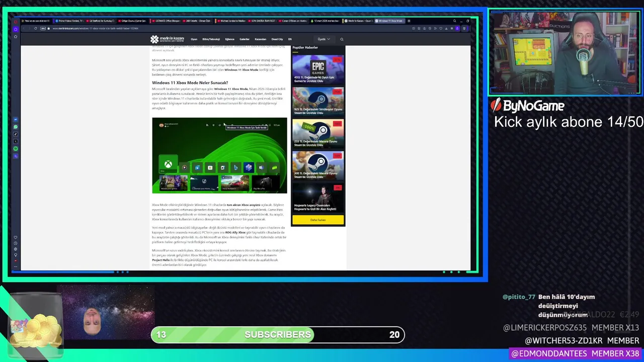Switch to the Michael Jordan tab

tap(230, 21)
